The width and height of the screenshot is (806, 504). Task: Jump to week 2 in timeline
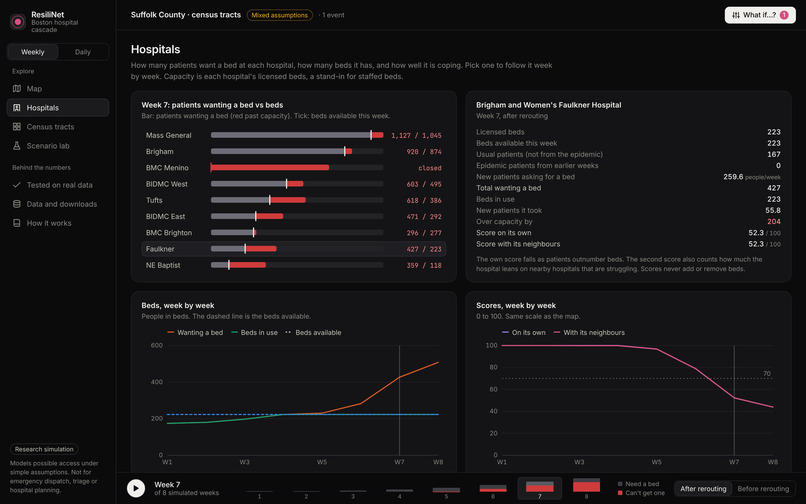pyautogui.click(x=306, y=489)
